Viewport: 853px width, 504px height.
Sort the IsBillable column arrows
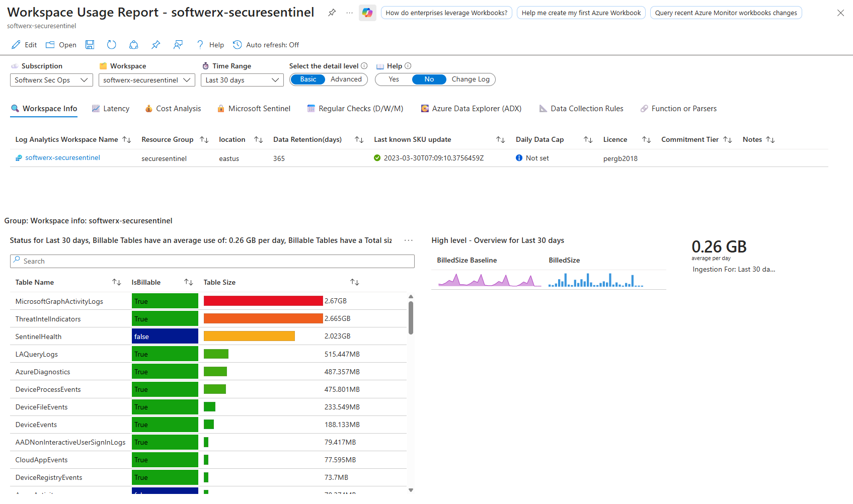189,282
